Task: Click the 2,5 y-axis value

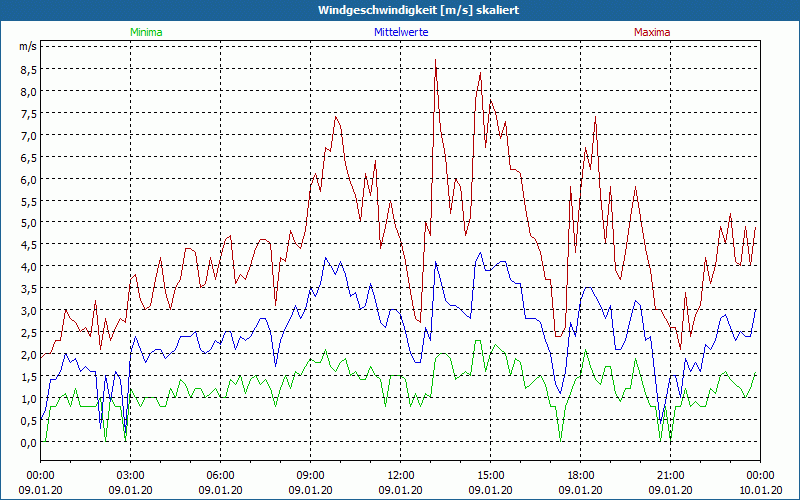Action: pyautogui.click(x=28, y=333)
